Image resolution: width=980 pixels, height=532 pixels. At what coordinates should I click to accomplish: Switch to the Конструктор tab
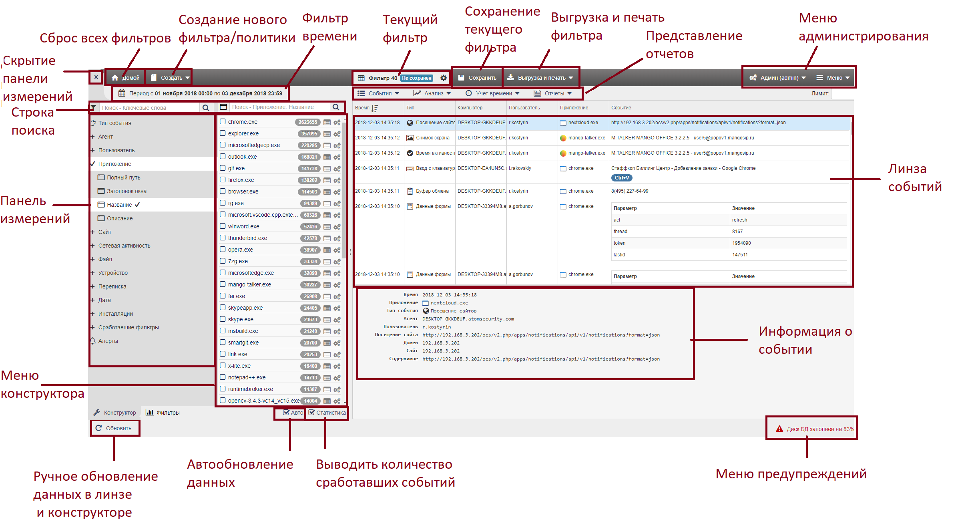click(x=115, y=413)
